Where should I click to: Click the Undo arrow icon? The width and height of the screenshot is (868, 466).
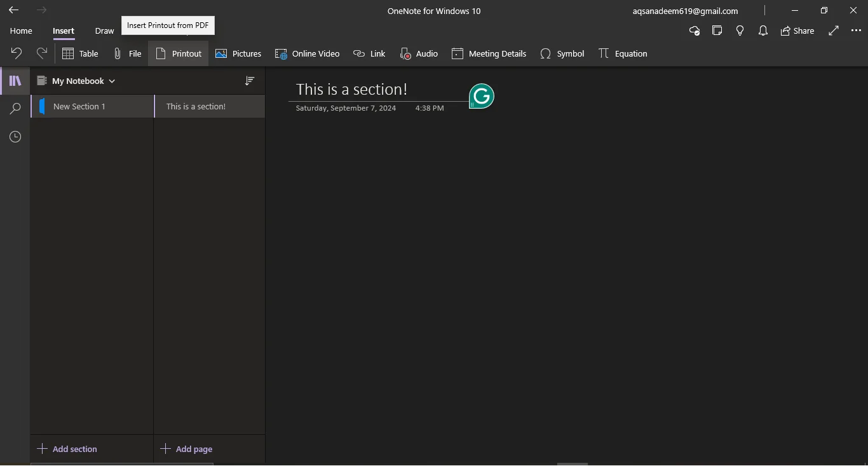pyautogui.click(x=17, y=53)
